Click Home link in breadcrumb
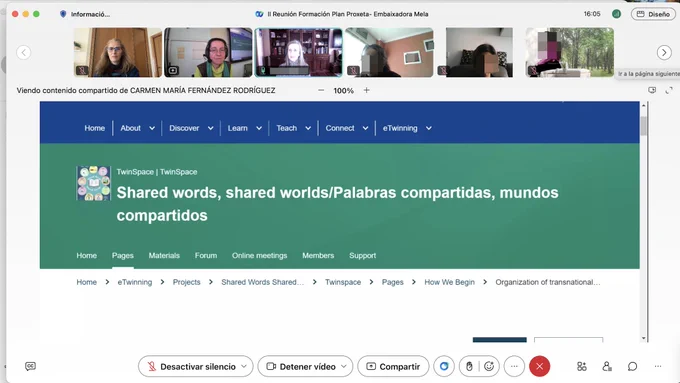The image size is (680, 383). click(87, 282)
